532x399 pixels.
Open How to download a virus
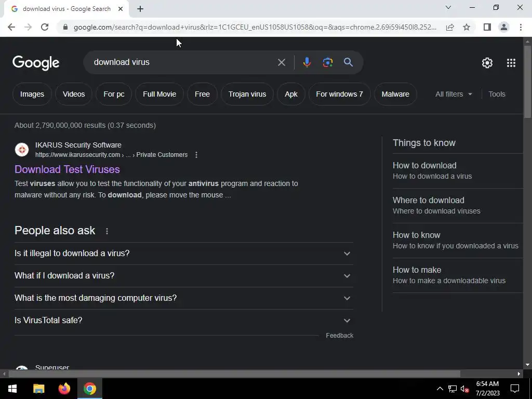(x=458, y=170)
